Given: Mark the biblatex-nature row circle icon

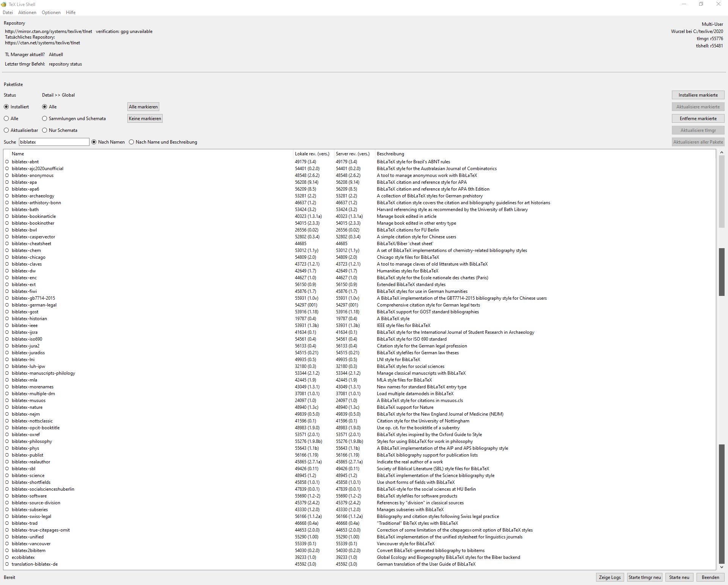Looking at the screenshot, I should pyautogui.click(x=7, y=407).
